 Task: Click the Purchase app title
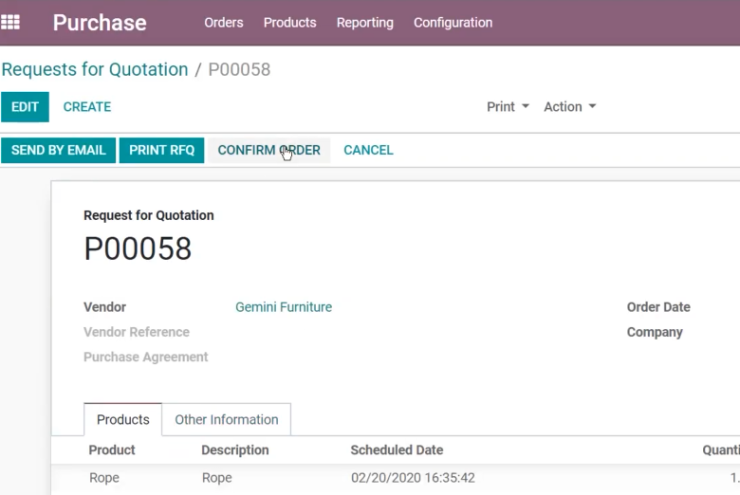tap(100, 23)
